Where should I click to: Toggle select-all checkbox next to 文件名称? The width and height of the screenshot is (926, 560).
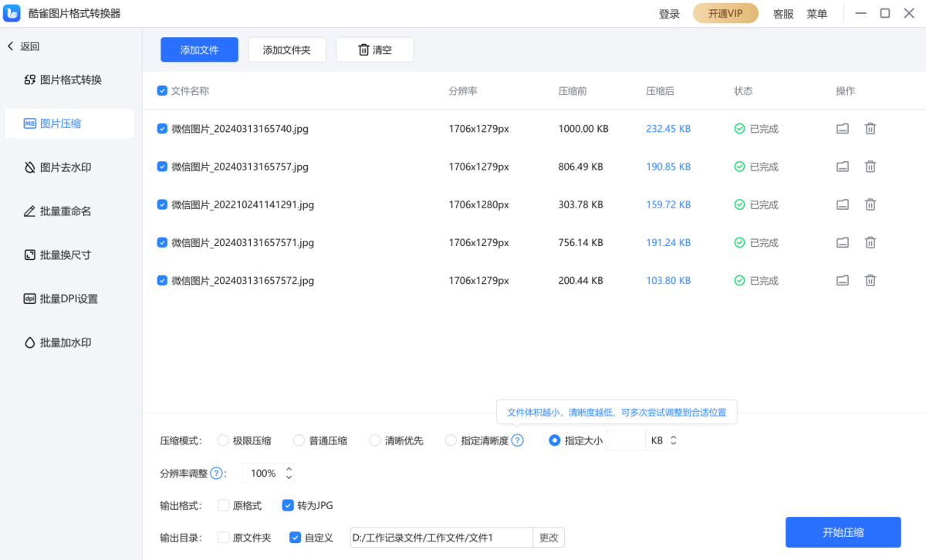click(162, 90)
